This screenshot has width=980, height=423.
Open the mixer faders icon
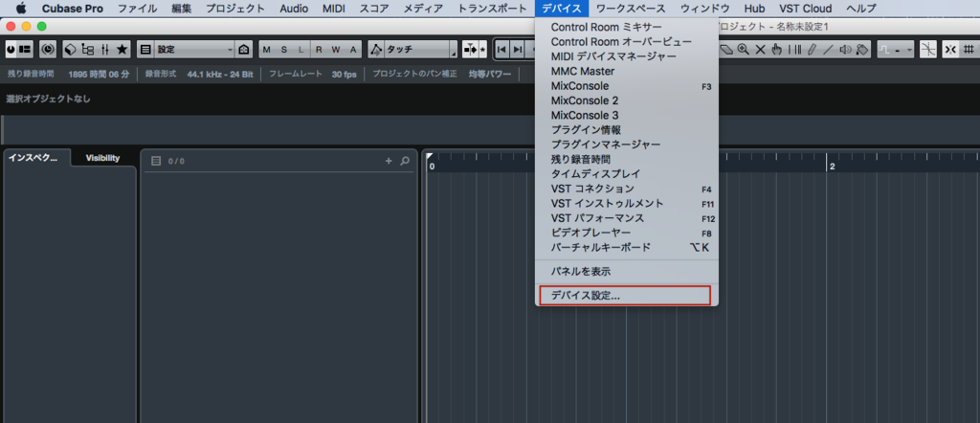coord(105,50)
